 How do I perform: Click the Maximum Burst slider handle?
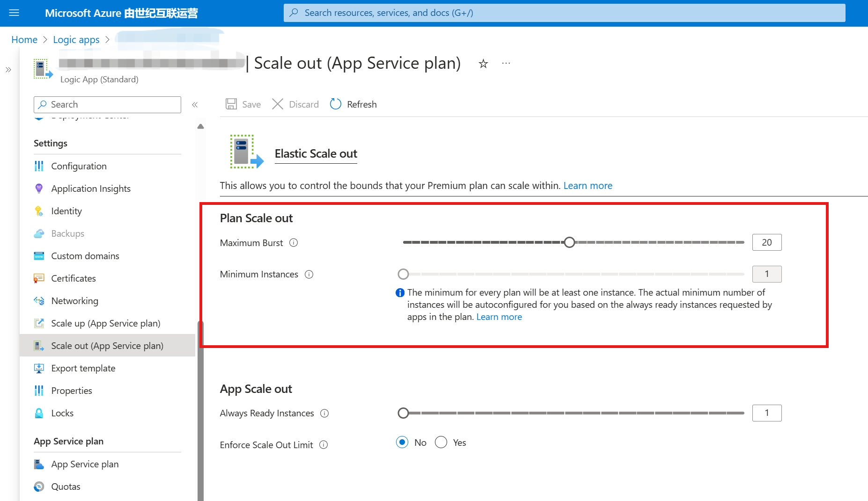click(x=569, y=242)
